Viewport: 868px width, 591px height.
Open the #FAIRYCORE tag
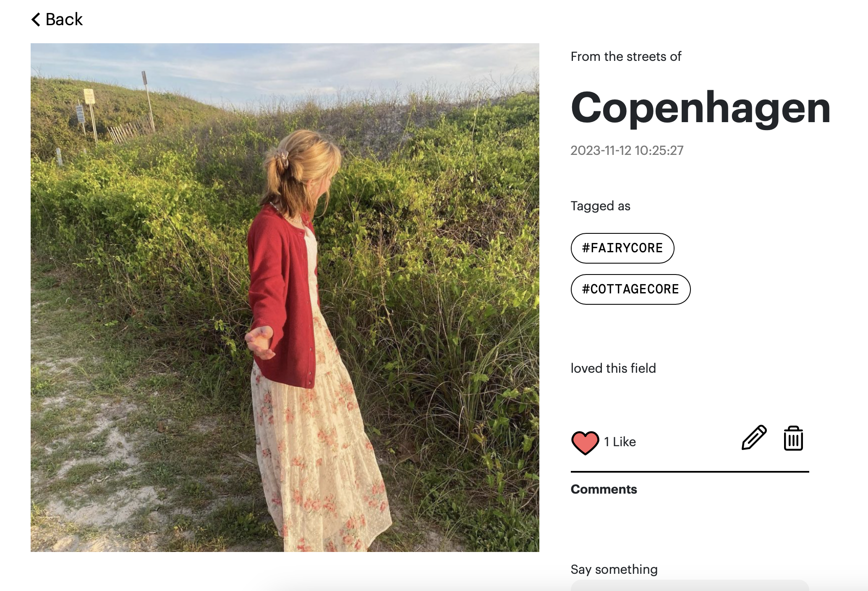[x=622, y=248]
